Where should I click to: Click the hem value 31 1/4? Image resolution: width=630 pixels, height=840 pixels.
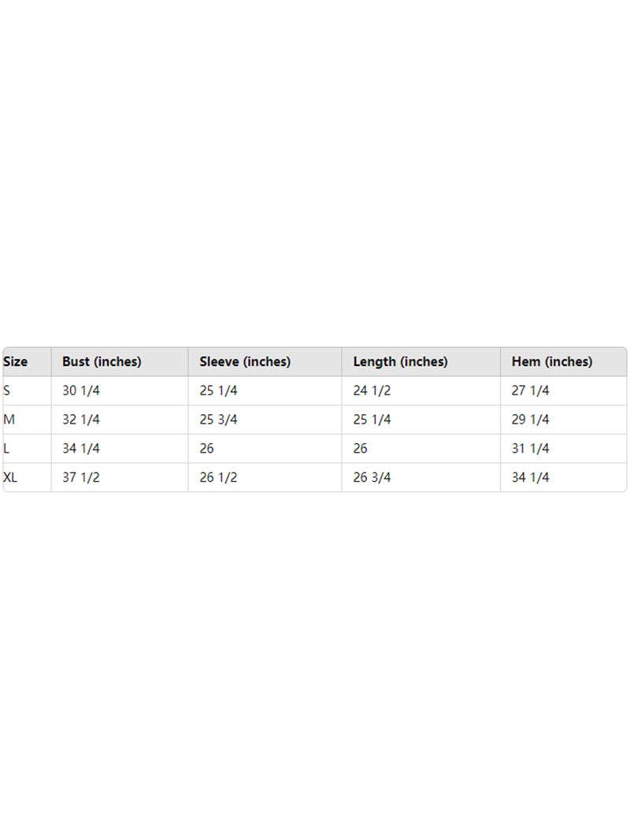[x=531, y=449]
